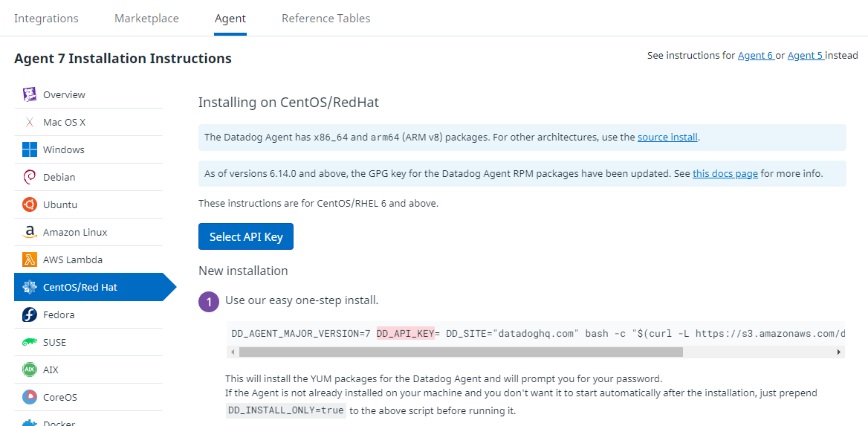Image resolution: width=868 pixels, height=426 pixels.
Task: Select Debian installation instructions
Action: [88, 177]
